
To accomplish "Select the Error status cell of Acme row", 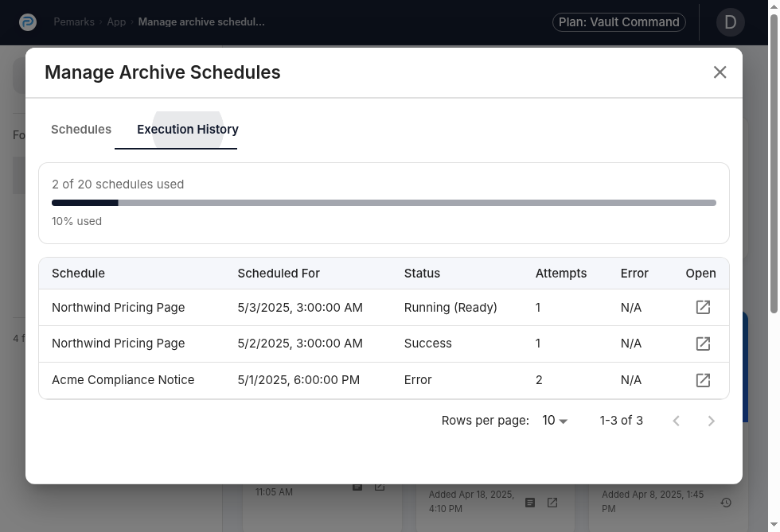I will 418,380.
